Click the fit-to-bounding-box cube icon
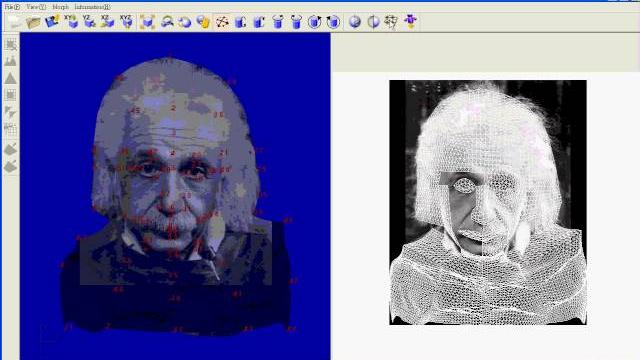 click(x=147, y=22)
